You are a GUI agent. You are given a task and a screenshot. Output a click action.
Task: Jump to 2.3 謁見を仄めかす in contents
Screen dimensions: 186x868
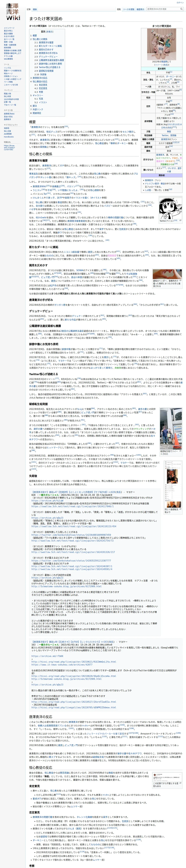(44, 49)
